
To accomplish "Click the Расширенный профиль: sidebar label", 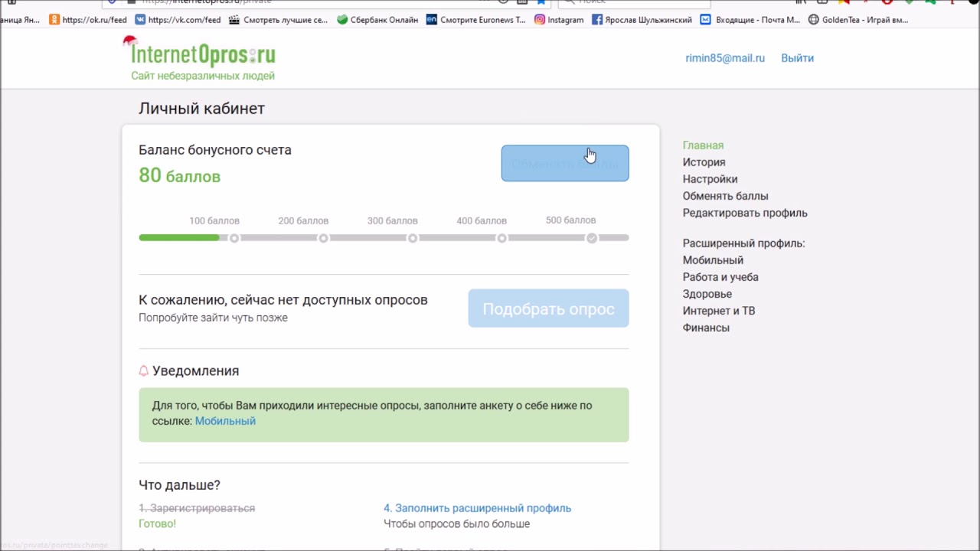I will 743,243.
